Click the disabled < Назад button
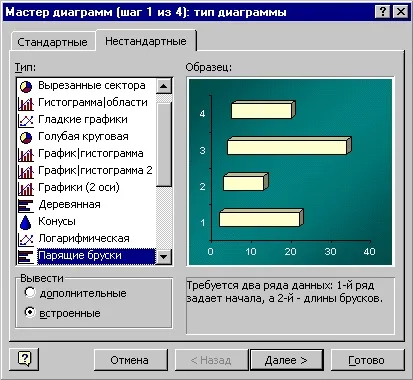413x380 pixels. coord(211,360)
